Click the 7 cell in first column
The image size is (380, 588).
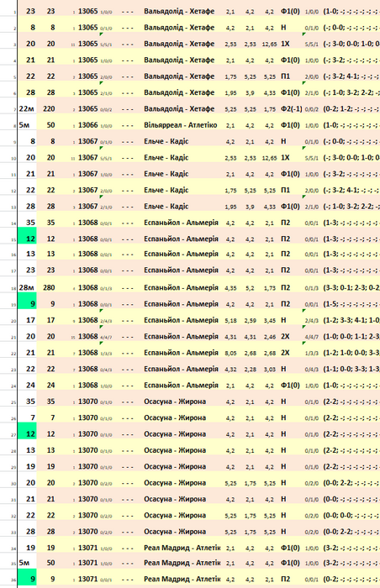click(x=33, y=417)
